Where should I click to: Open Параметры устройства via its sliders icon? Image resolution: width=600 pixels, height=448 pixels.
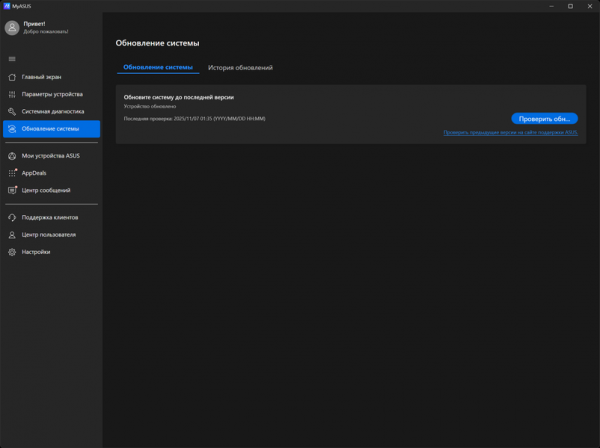(x=12, y=94)
